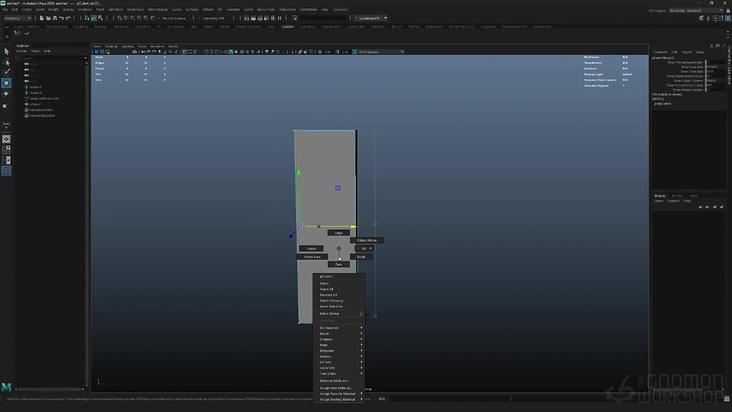Viewport: 732px width, 412px height.
Task: Select pCube1 in the Outliner
Action: [33, 104]
